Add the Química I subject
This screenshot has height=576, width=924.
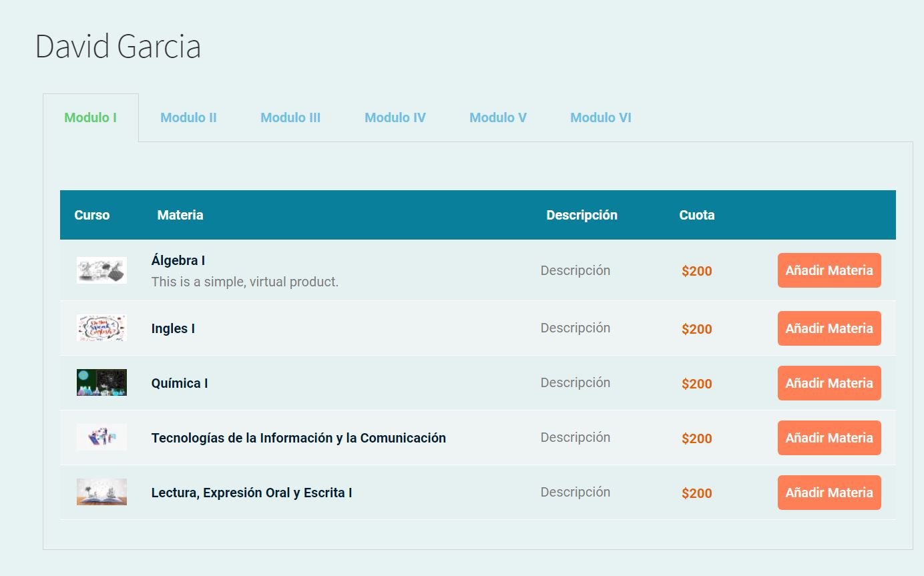pos(829,383)
